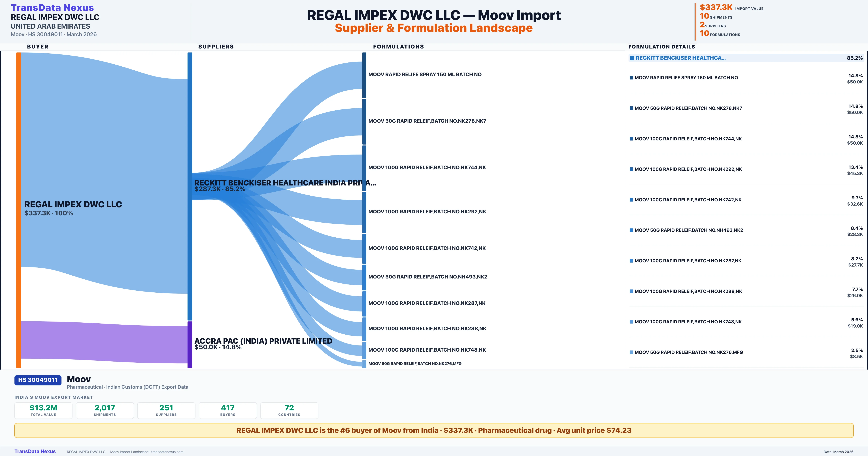
Task: Click color square beside MOOV RAPID RELIFE SPRAY detail
Action: click(x=631, y=78)
